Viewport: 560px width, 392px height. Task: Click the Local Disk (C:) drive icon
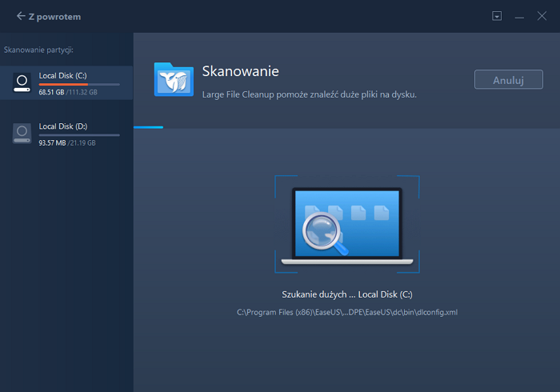click(22, 83)
